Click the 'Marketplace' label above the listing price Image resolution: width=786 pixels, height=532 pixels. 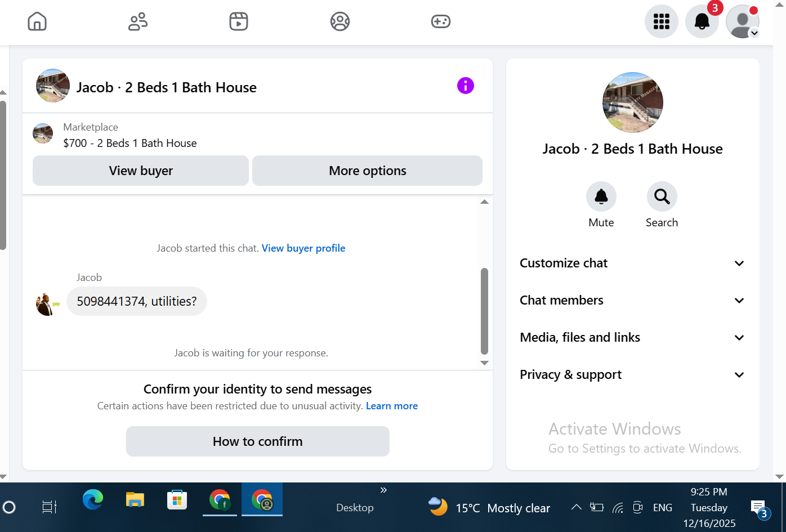91,127
